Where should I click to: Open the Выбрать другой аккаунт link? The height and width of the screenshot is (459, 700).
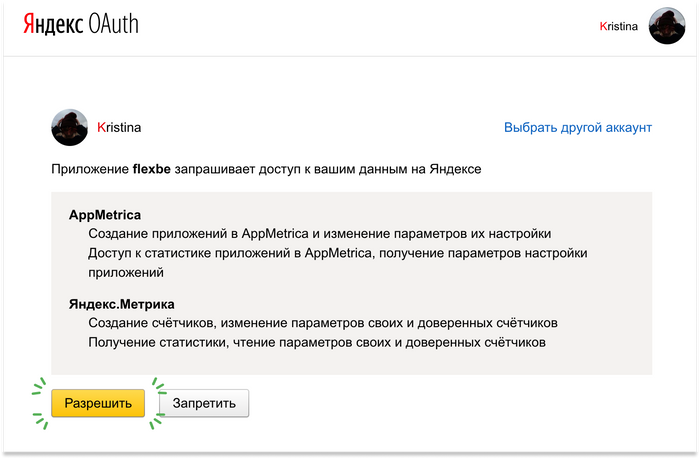(x=578, y=127)
